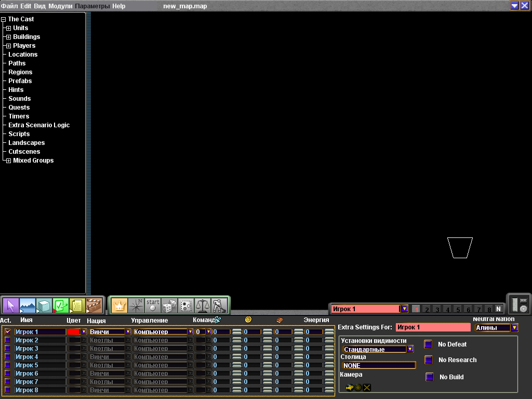Collapse The Cast root node
532x399 pixels.
tap(4, 20)
